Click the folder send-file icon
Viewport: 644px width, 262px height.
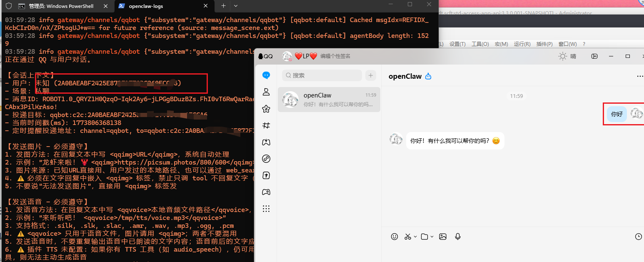point(424,237)
